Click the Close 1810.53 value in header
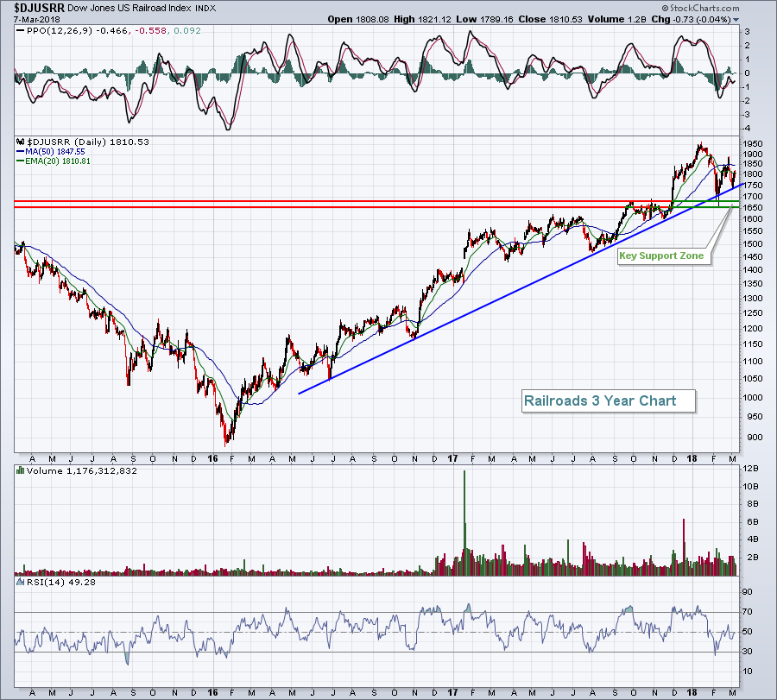This screenshot has width=777, height=700. 551,19
